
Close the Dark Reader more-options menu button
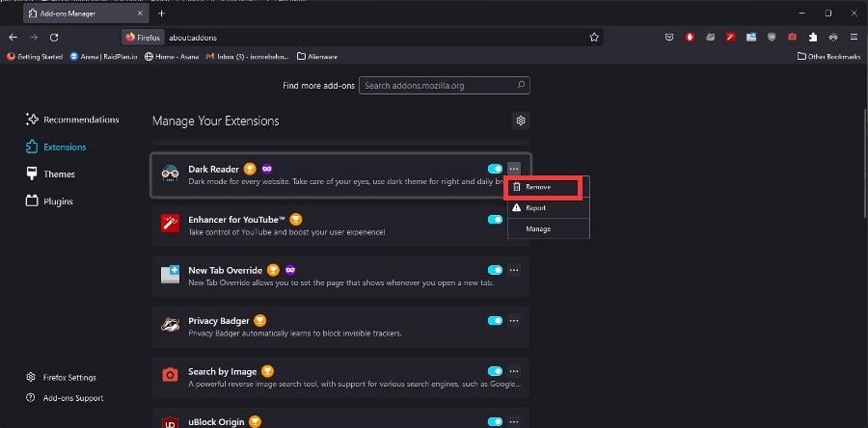tap(514, 169)
